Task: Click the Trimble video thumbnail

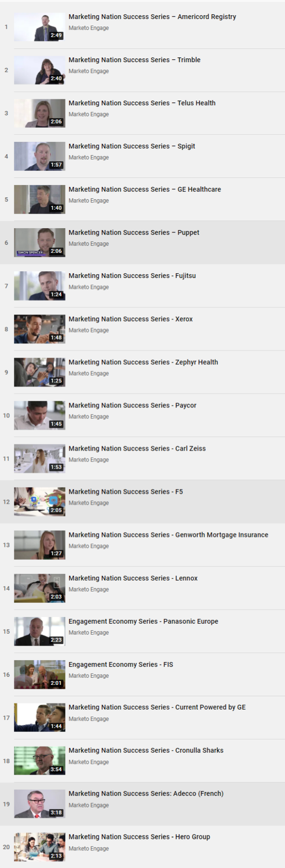Action: pos(39,70)
